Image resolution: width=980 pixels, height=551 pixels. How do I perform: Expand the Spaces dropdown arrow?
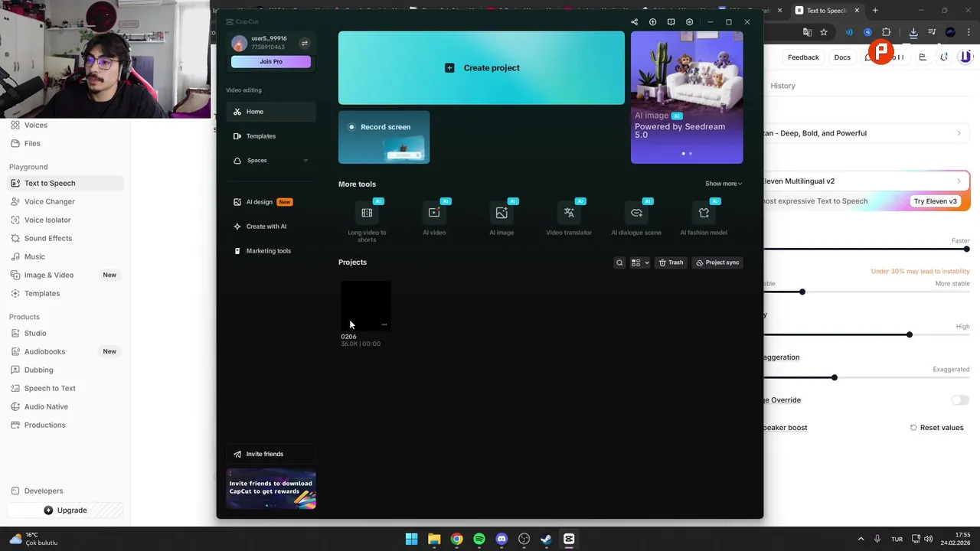(305, 161)
